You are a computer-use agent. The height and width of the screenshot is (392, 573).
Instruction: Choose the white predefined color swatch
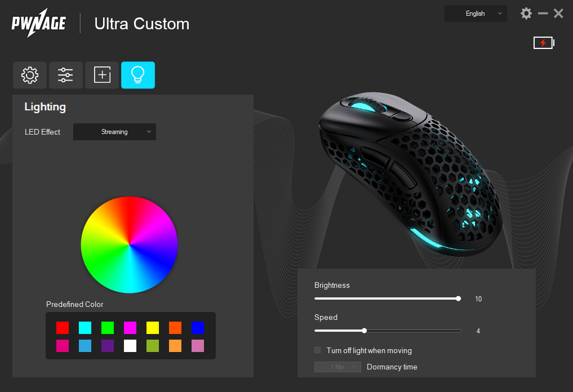130,346
